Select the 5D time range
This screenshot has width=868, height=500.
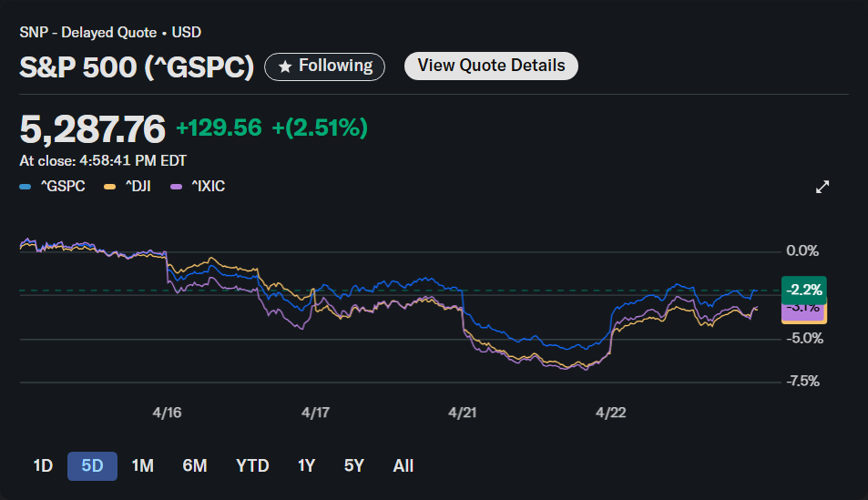[92, 466]
